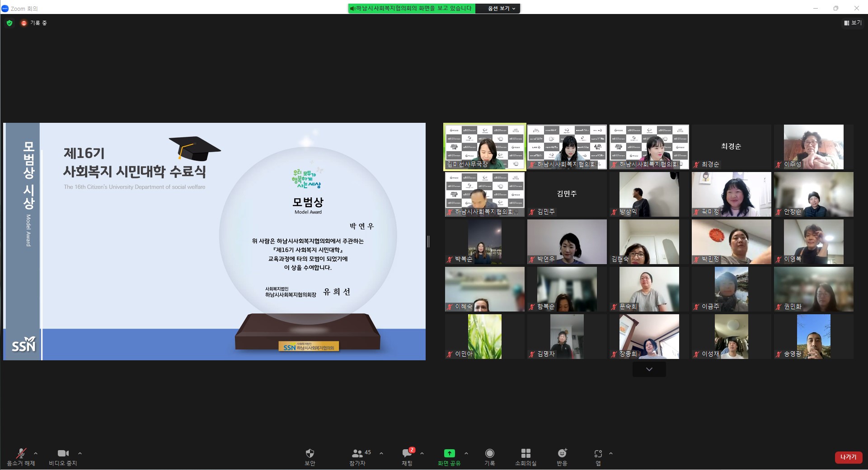Unmute microphone (음소거 해제)

(x=21, y=453)
